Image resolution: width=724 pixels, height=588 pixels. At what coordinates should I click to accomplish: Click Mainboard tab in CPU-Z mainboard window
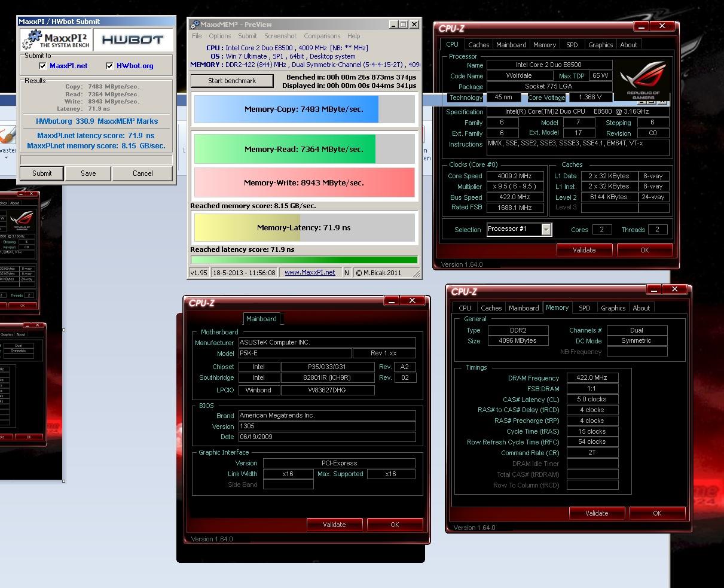262,319
